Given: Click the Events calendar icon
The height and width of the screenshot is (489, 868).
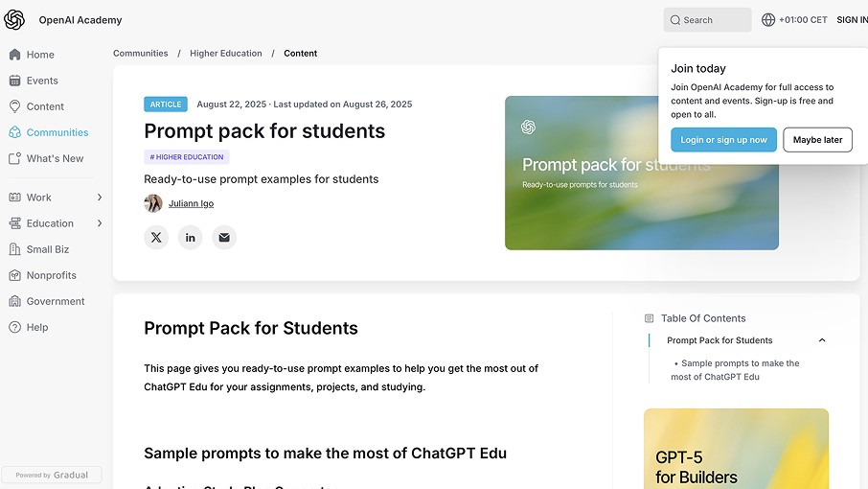Looking at the screenshot, I should point(15,81).
